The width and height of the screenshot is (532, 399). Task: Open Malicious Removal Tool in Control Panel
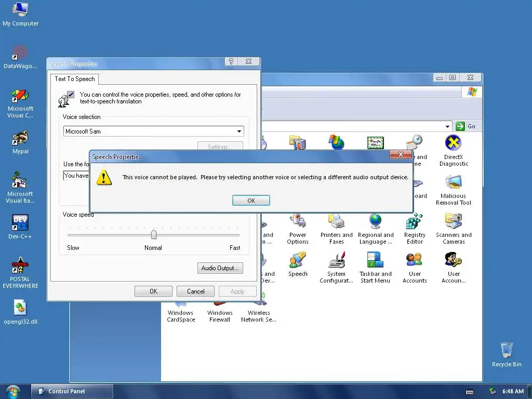453,190
